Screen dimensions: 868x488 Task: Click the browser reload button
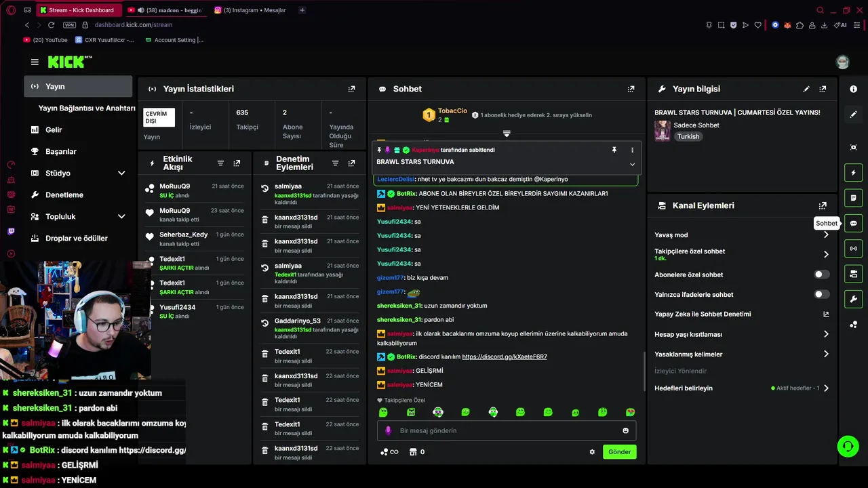point(51,25)
